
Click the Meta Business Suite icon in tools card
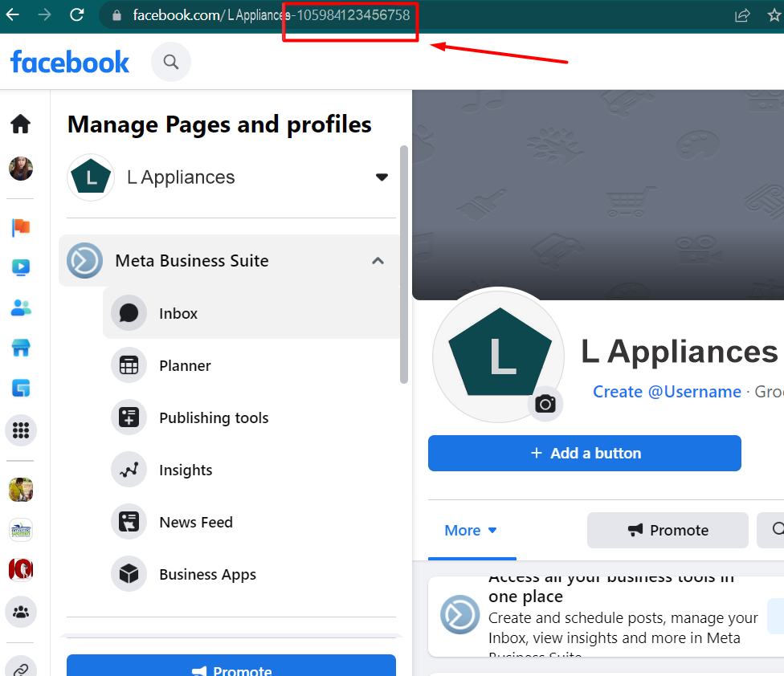click(460, 614)
